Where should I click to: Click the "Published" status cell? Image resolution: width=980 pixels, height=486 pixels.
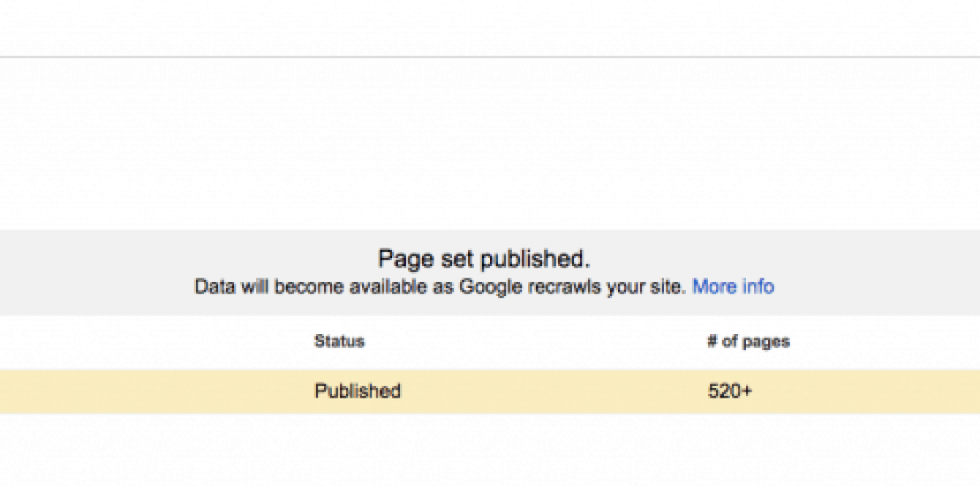pyautogui.click(x=358, y=391)
